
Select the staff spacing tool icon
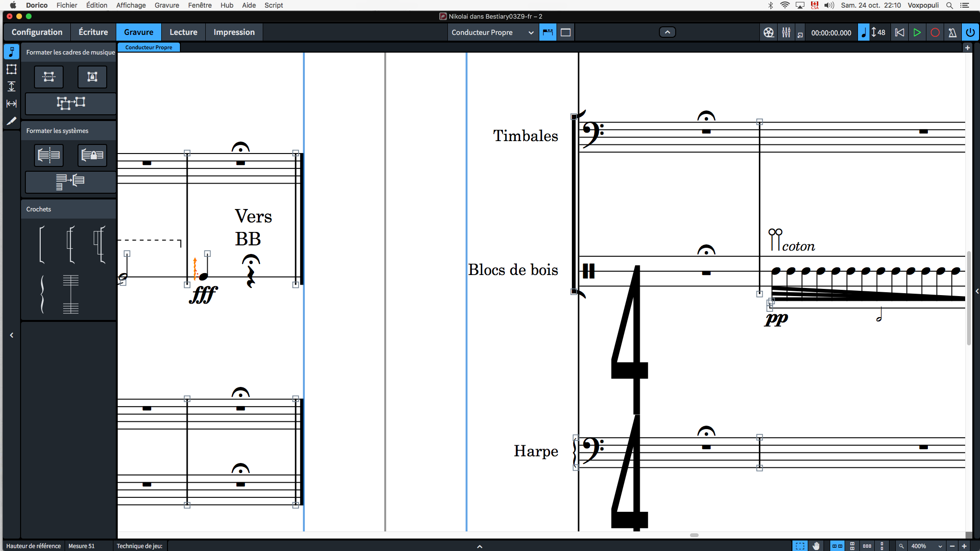(11, 86)
